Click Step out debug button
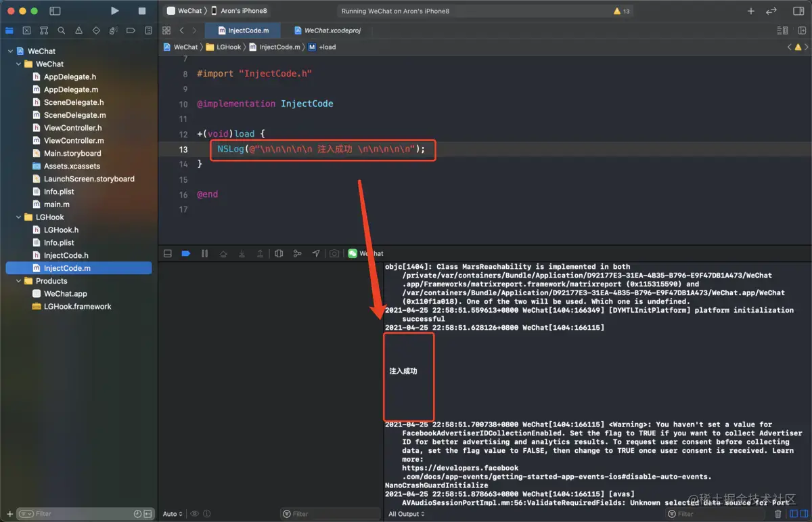Viewport: 812px width, 522px height. tap(260, 253)
